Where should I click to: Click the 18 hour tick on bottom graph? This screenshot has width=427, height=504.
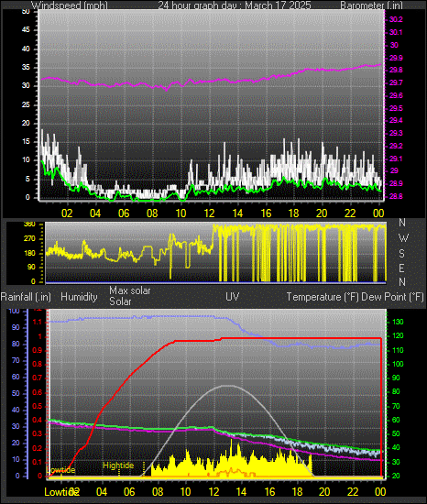tap(297, 491)
